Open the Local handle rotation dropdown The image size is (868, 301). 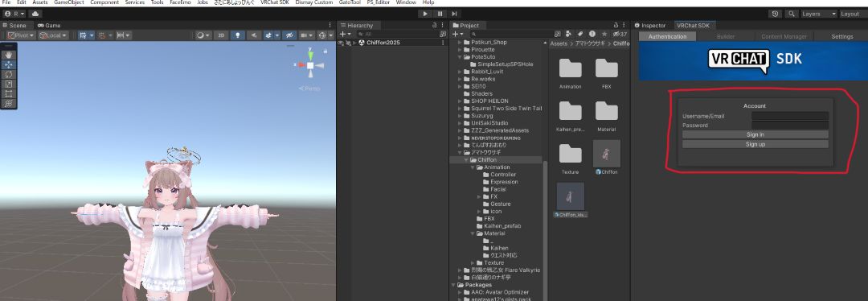[53, 35]
